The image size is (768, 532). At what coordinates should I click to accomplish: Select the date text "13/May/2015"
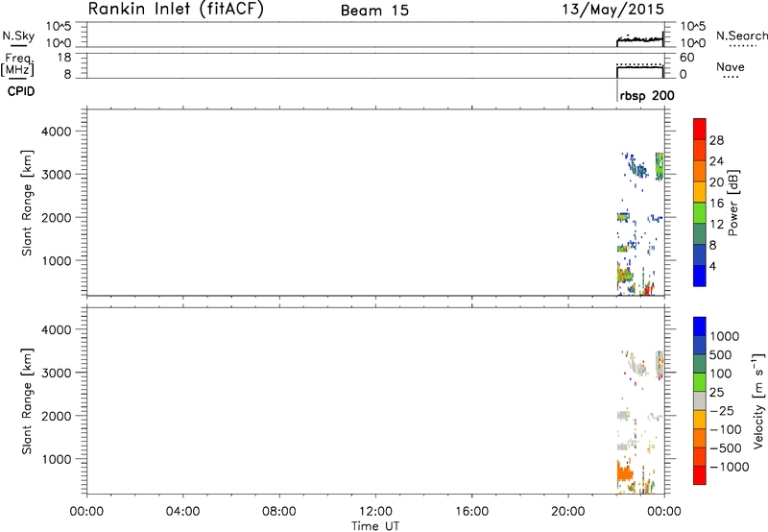tap(612, 10)
